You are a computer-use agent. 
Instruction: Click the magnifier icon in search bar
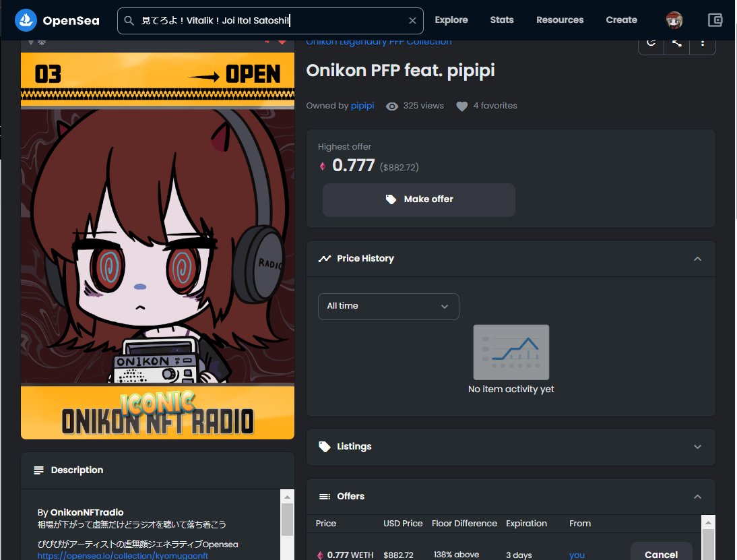[129, 21]
